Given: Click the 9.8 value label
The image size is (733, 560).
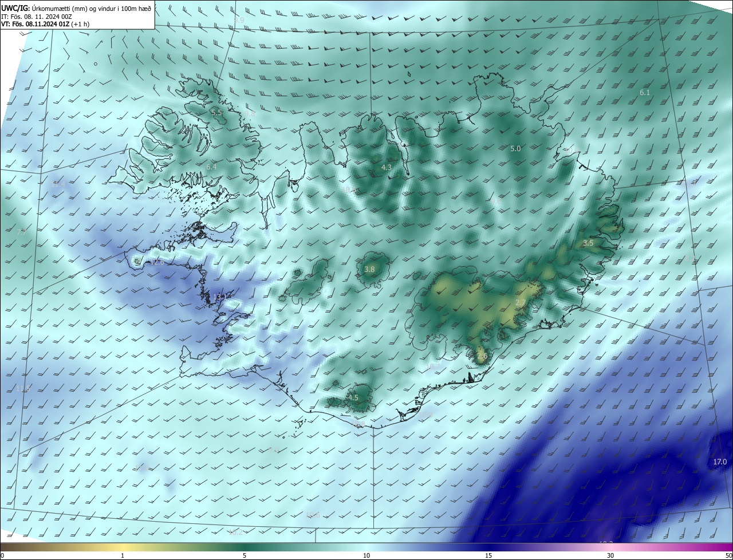Looking at the screenshot, I should pyautogui.click(x=250, y=114).
